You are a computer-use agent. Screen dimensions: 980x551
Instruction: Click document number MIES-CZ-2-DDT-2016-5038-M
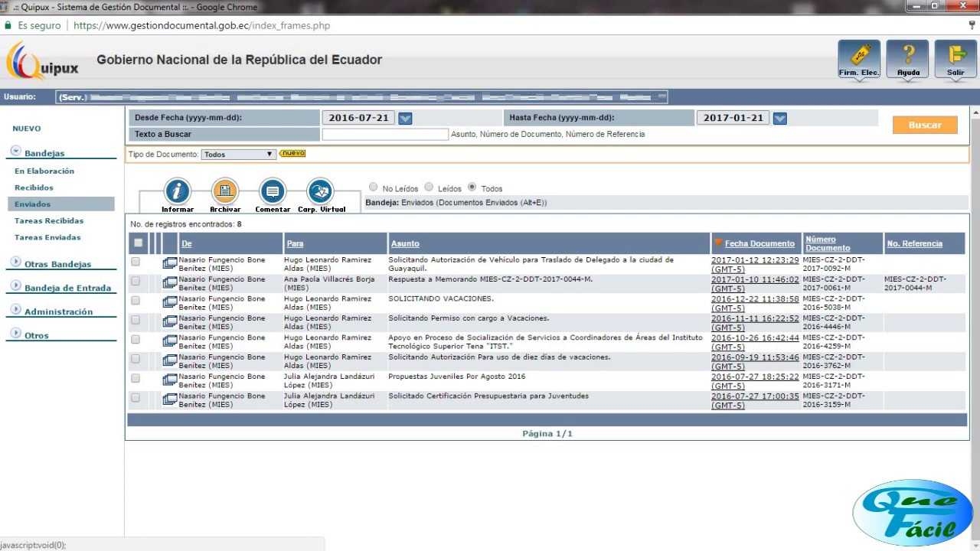tap(835, 303)
